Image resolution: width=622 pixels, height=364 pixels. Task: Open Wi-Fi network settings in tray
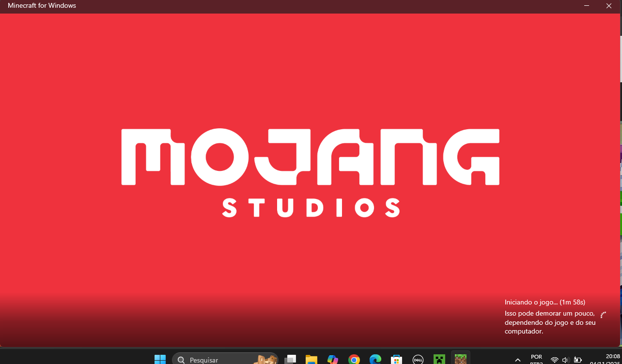tap(555, 360)
